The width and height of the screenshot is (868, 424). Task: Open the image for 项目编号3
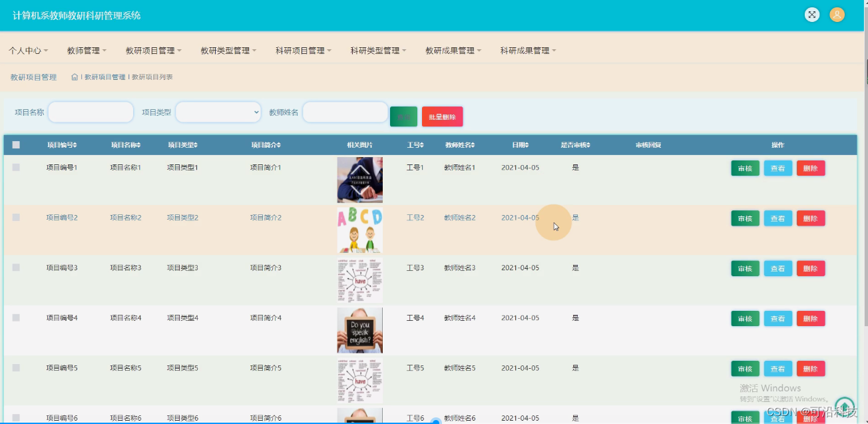click(359, 280)
